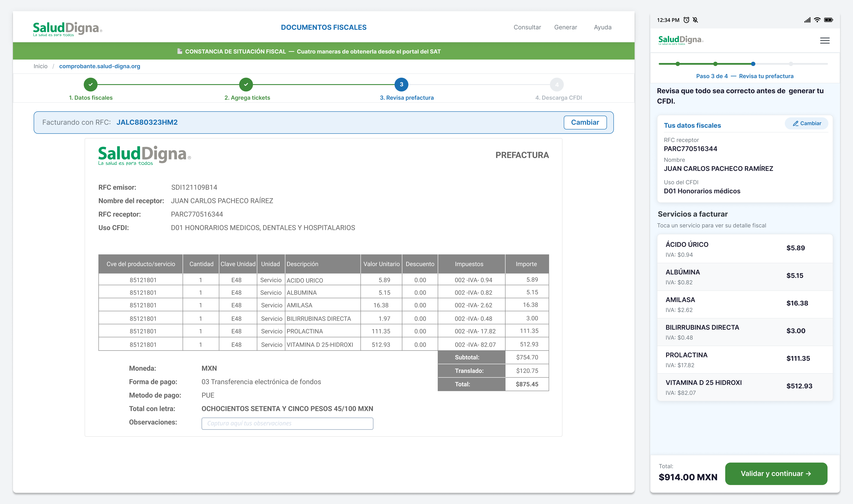Select step 4. Descarga CFDI label
Viewport: 853px width, 504px height.
(558, 98)
